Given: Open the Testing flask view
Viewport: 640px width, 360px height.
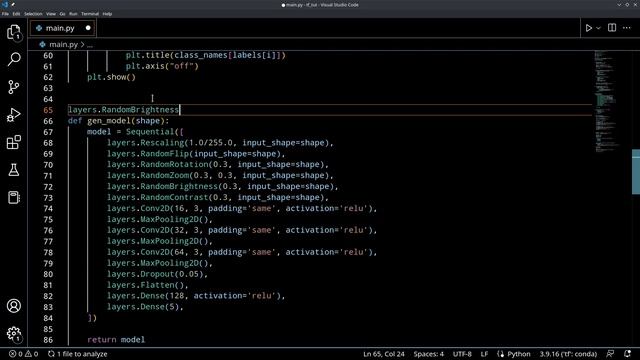Looking at the screenshot, I should click(x=14, y=170).
